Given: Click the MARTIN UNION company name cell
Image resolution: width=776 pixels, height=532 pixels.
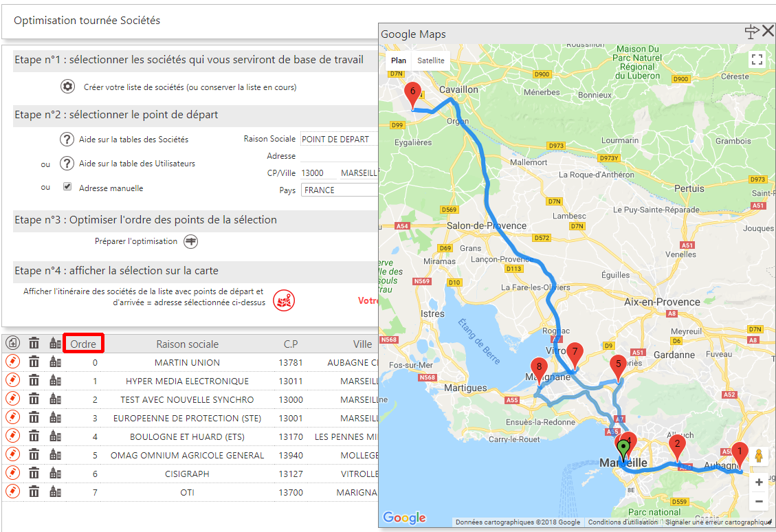Looking at the screenshot, I should 187,362.
